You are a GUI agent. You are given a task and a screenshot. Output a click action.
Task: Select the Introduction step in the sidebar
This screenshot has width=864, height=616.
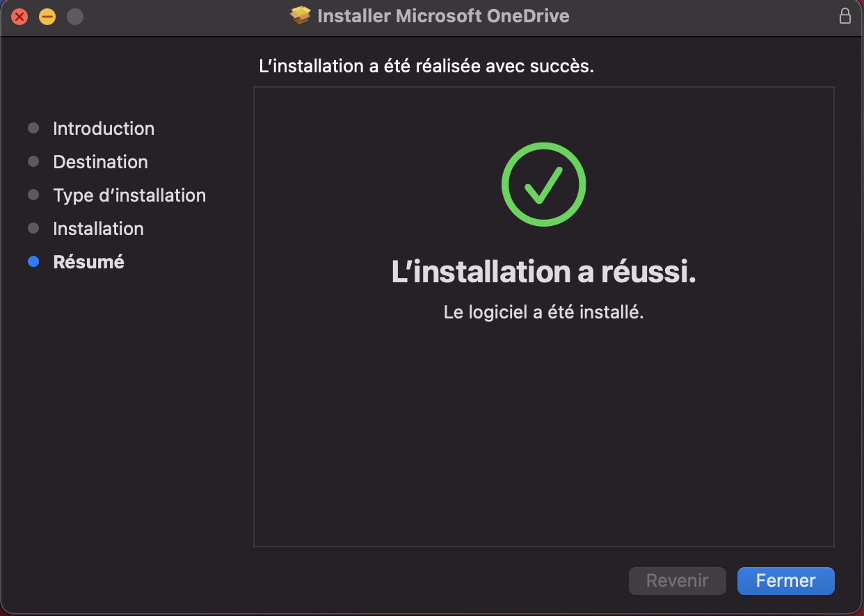pos(104,129)
